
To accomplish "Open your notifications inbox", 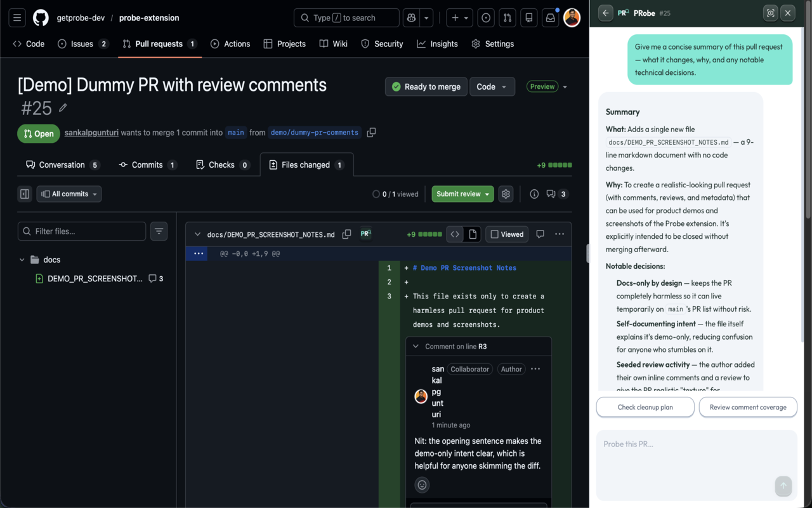I will click(x=550, y=17).
